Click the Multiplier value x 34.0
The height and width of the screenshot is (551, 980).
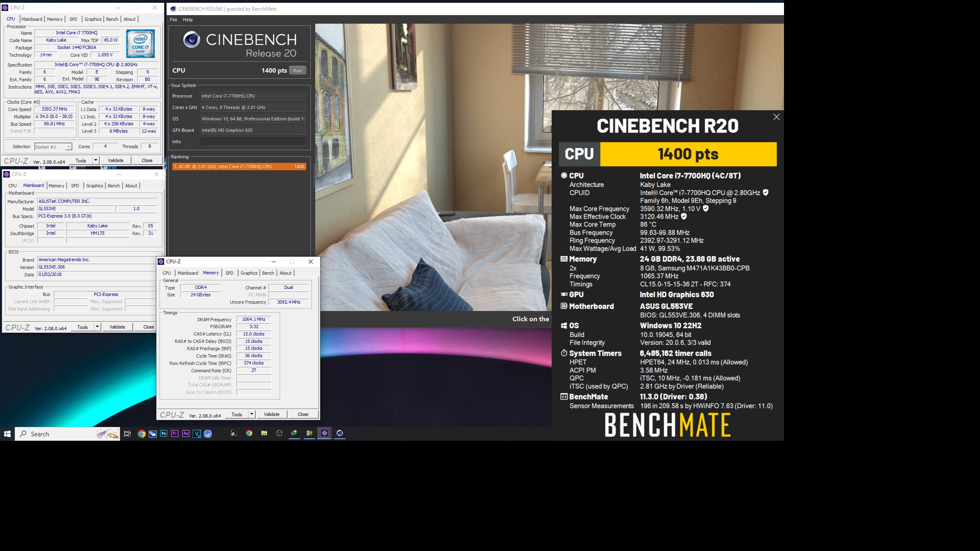54,117
